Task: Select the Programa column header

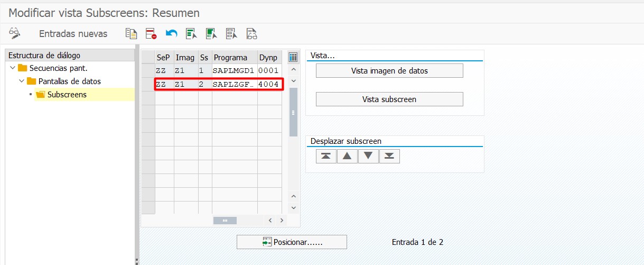Action: [x=235, y=58]
